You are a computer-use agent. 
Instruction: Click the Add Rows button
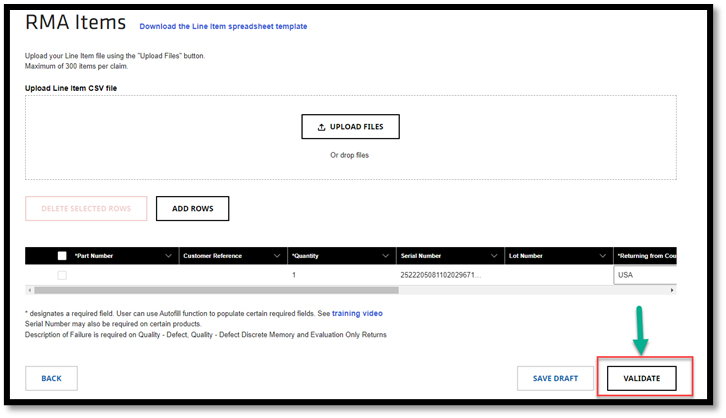pos(192,208)
